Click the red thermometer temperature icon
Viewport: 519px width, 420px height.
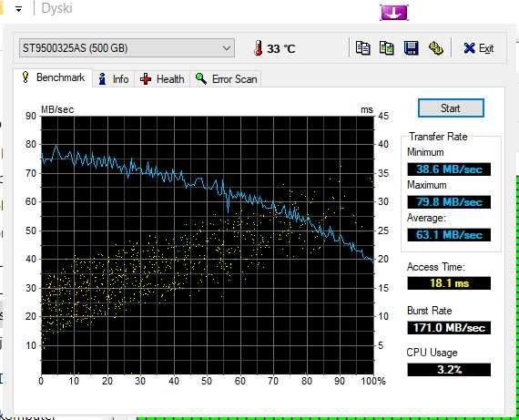point(259,48)
